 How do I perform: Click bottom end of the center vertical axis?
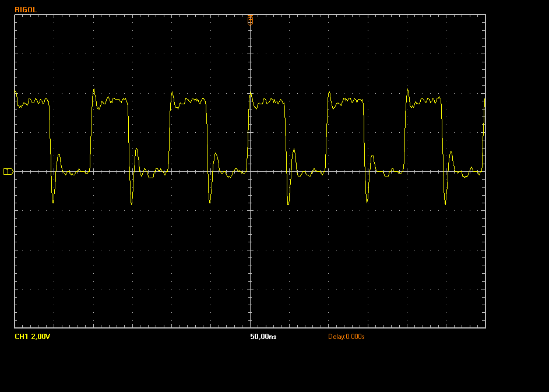(x=250, y=327)
